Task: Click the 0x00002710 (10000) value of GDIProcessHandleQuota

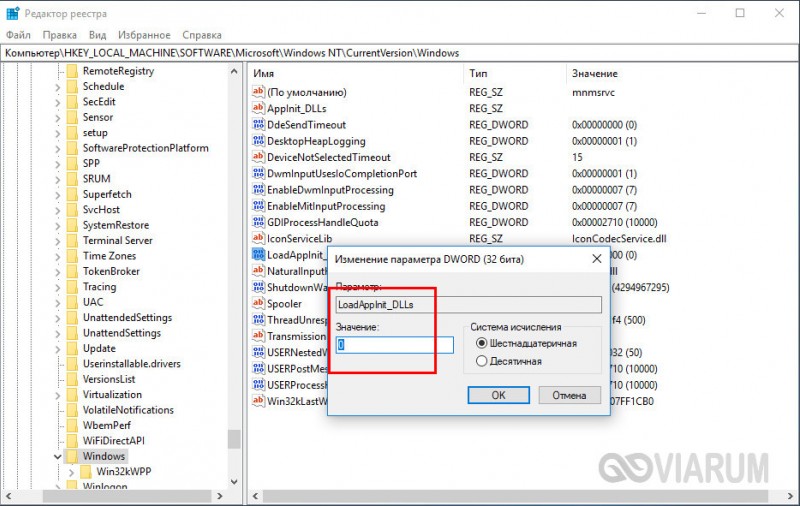Action: (x=614, y=222)
